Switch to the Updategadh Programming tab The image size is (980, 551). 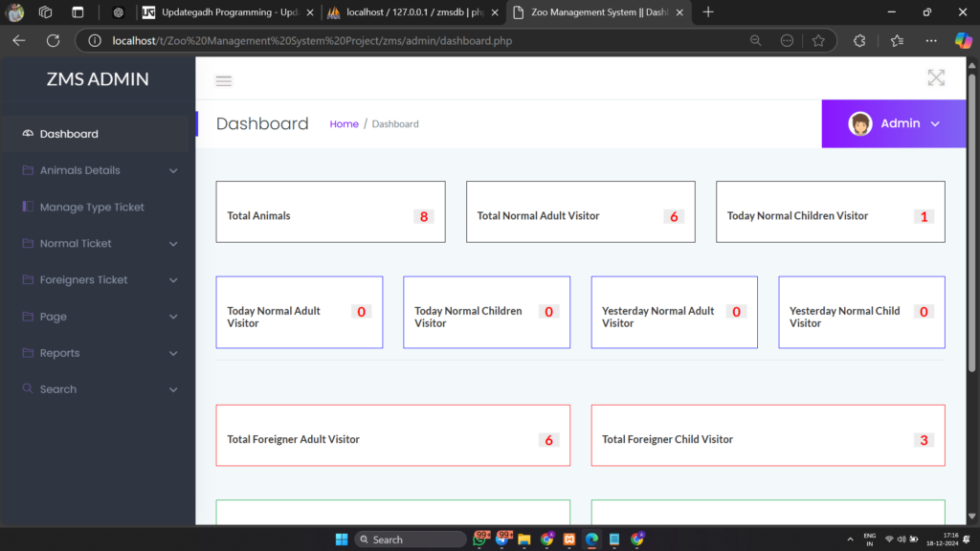[x=228, y=11]
